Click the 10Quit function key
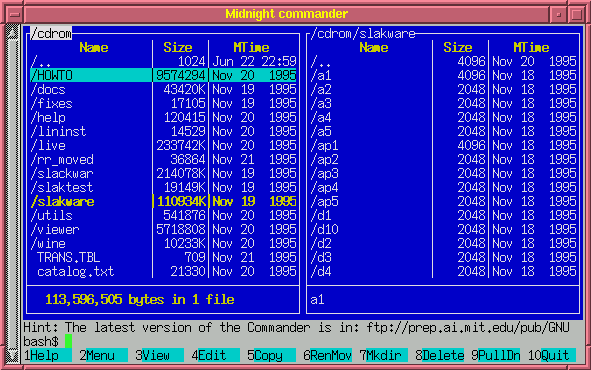Screen dimensions: 591x370 (552, 355)
